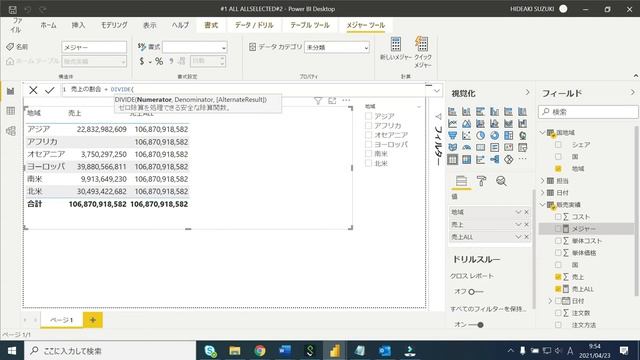This screenshot has width=640, height=360.
Task: Click the decimal places stepper
Action: [x=222, y=61]
